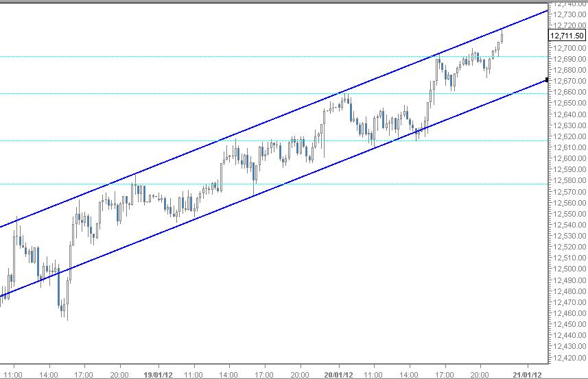Screen dimensions: 588x379
Task: Click the 12,600.00 price axis label
Action: (x=569, y=158)
